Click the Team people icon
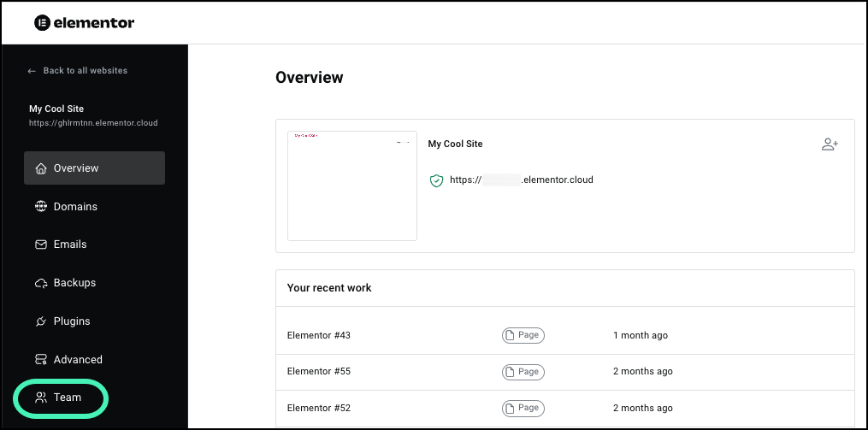This screenshot has width=868, height=430. pos(41,398)
